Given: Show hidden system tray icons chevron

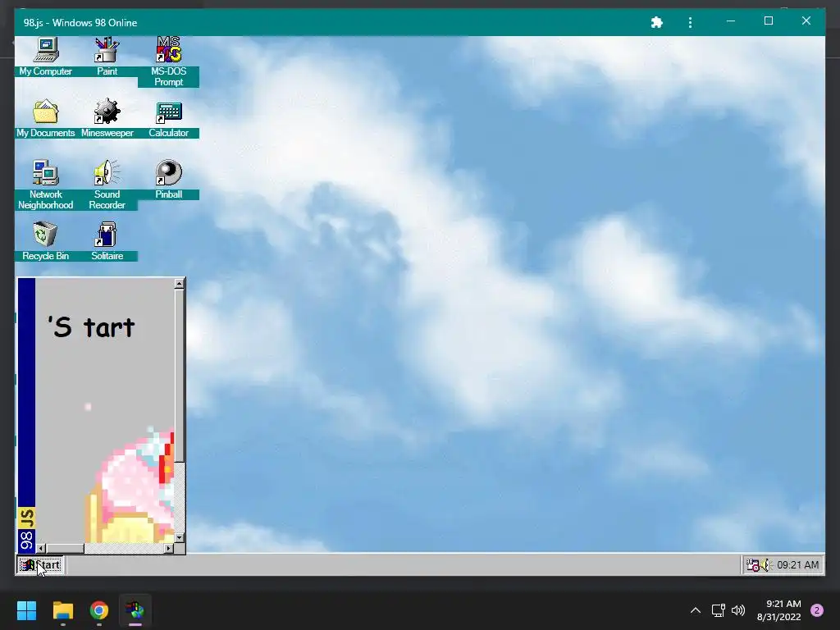Looking at the screenshot, I should (x=696, y=610).
